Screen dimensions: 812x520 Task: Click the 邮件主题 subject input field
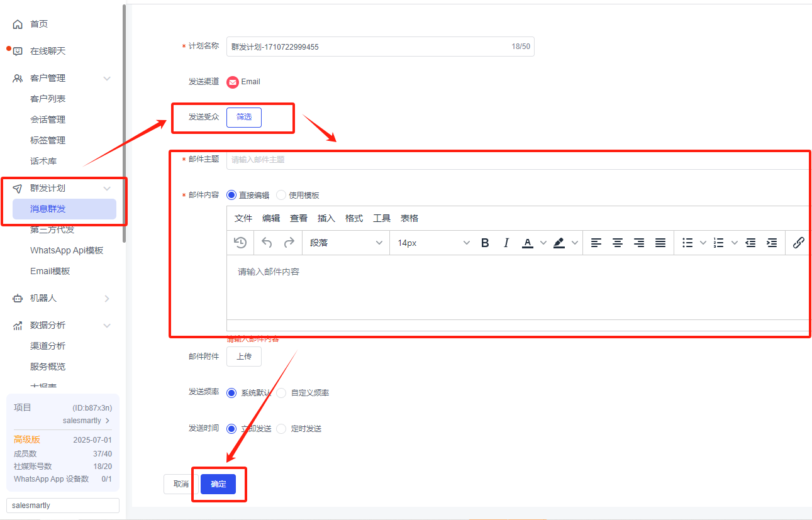pos(516,160)
